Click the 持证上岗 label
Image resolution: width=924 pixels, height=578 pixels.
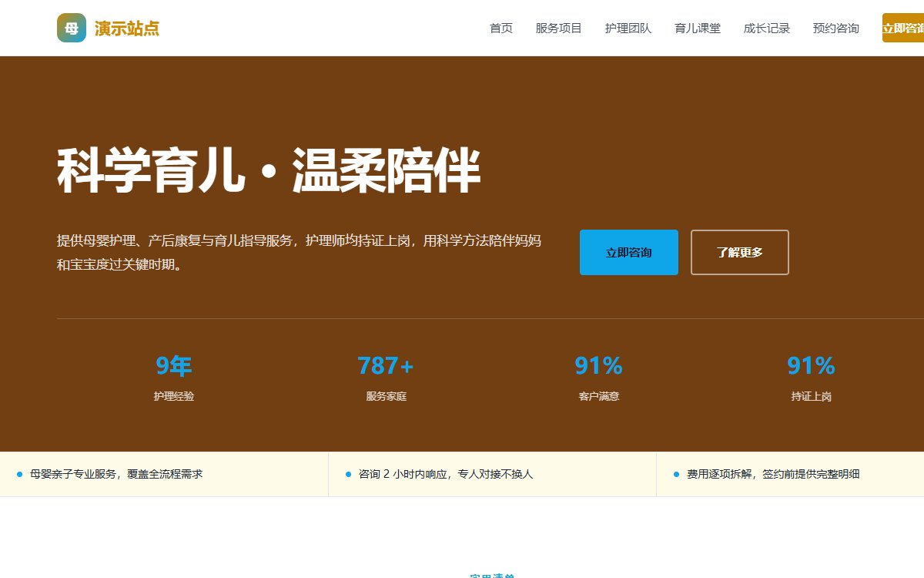(x=811, y=396)
